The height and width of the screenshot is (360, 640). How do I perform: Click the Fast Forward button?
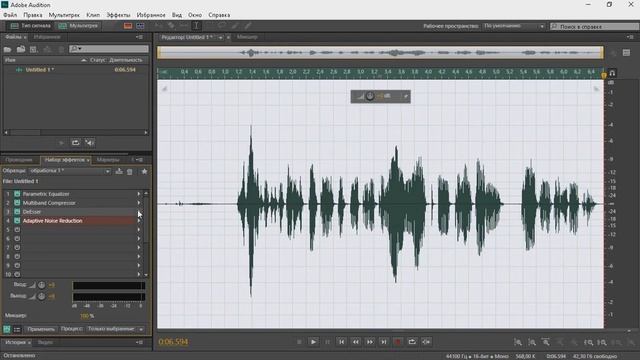[x=370, y=342]
